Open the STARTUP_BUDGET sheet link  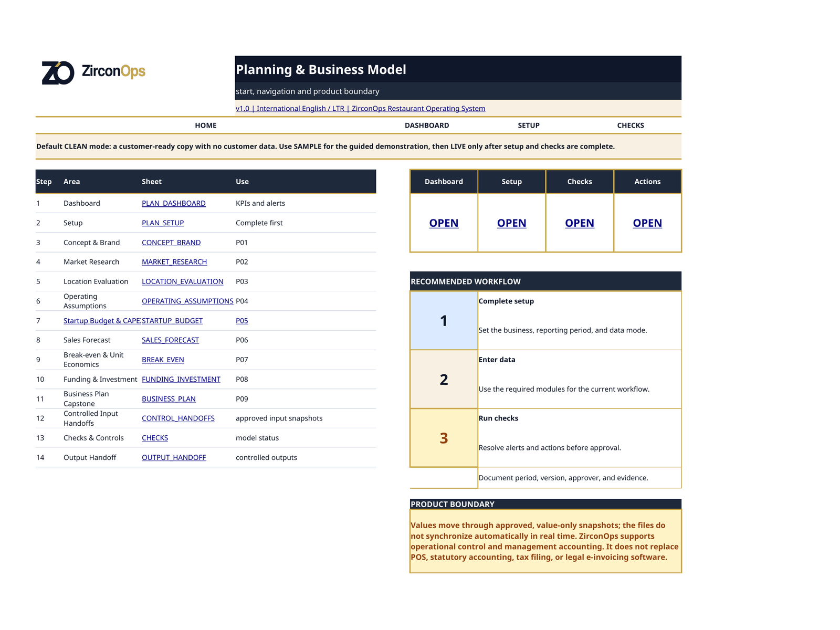[x=172, y=321]
